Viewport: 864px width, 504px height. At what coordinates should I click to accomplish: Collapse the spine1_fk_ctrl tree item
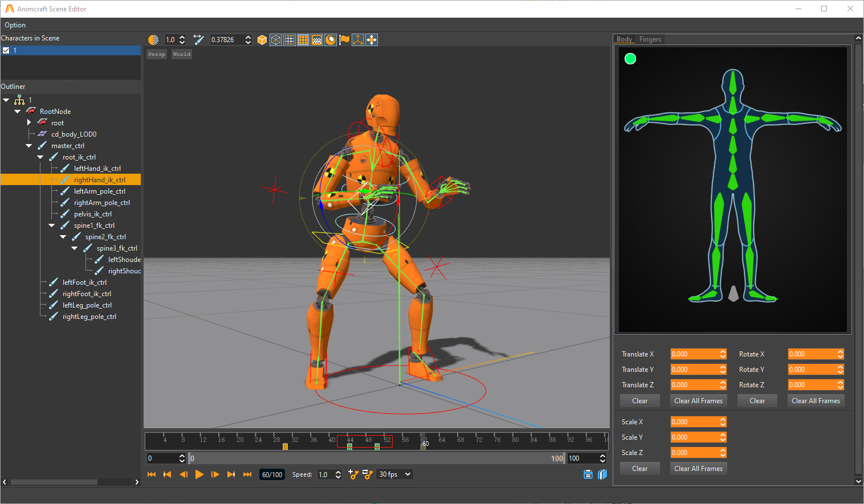[x=52, y=226]
